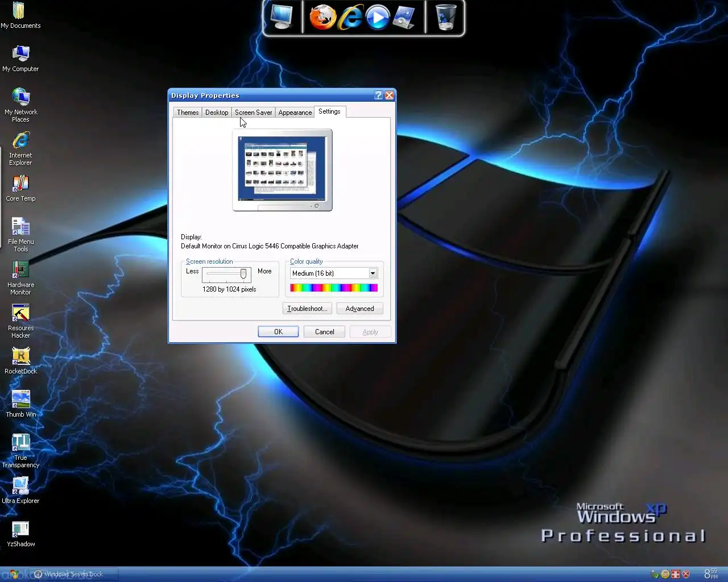
Task: Click the Start button on the taskbar
Action: pyautogui.click(x=15, y=574)
